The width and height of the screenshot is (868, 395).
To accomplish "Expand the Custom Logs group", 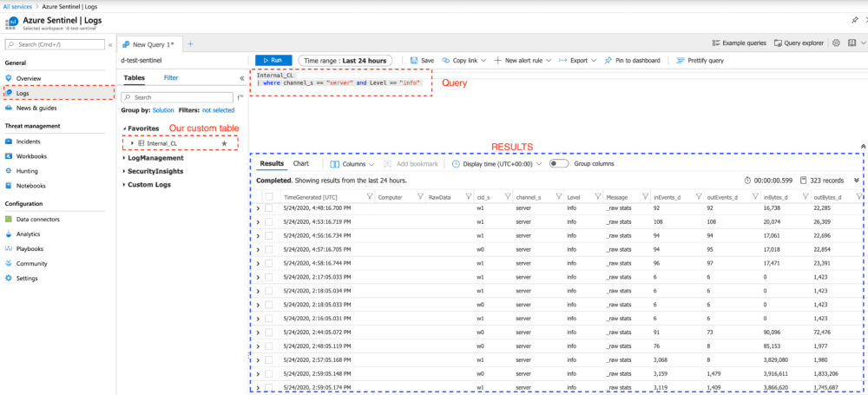I will (124, 185).
